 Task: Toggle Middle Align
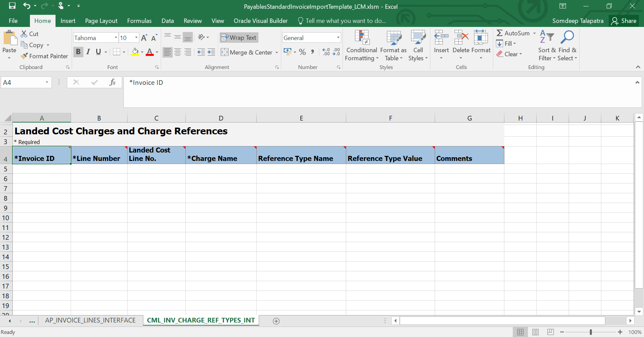[x=178, y=37]
